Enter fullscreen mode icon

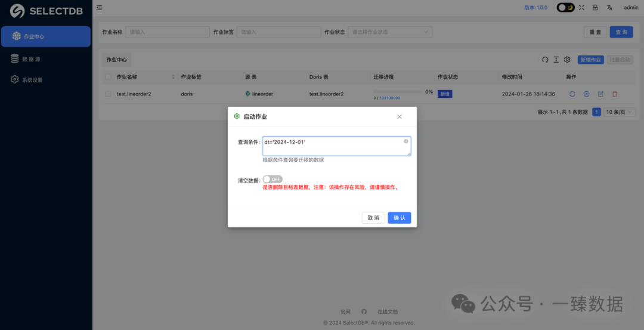click(581, 7)
